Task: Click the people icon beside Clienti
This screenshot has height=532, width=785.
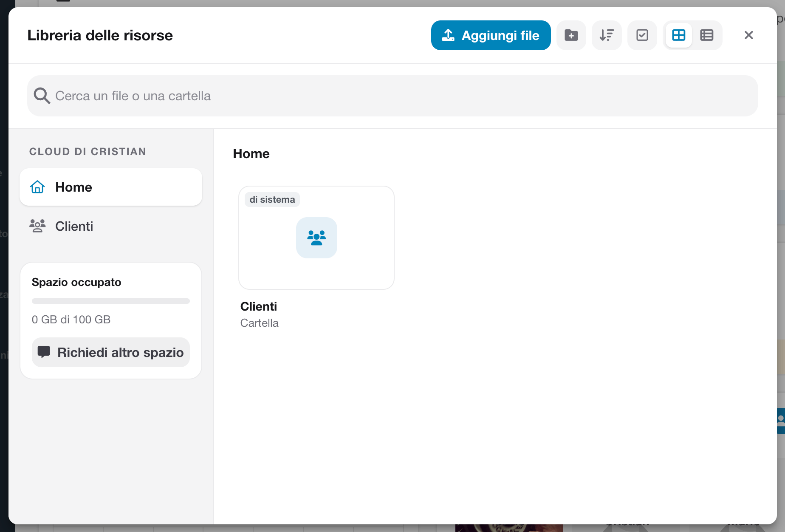Action: tap(37, 226)
